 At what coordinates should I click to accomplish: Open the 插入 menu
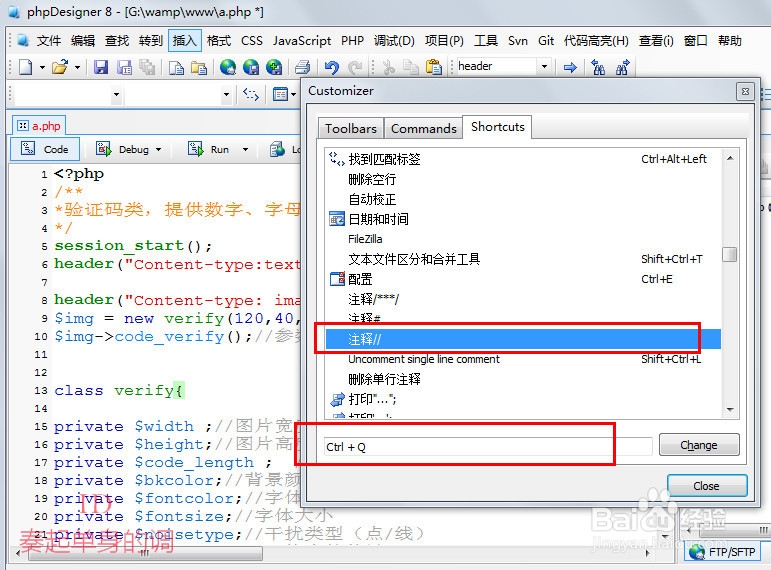click(x=185, y=41)
